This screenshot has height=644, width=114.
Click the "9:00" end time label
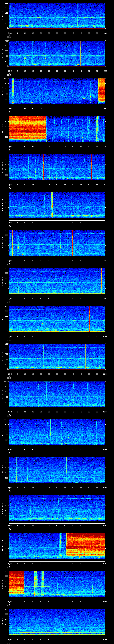point(105,298)
